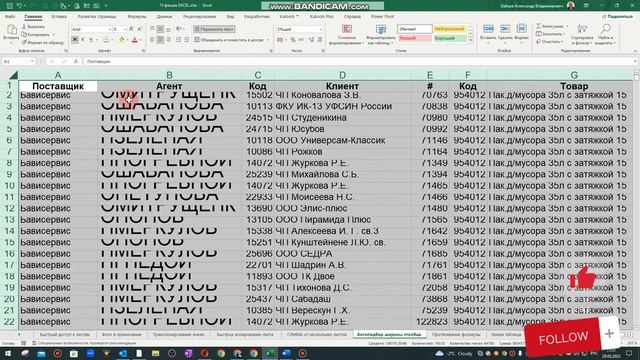Undo the last action from the title bar
Screen dimensions: 640x360
pos(19,6)
